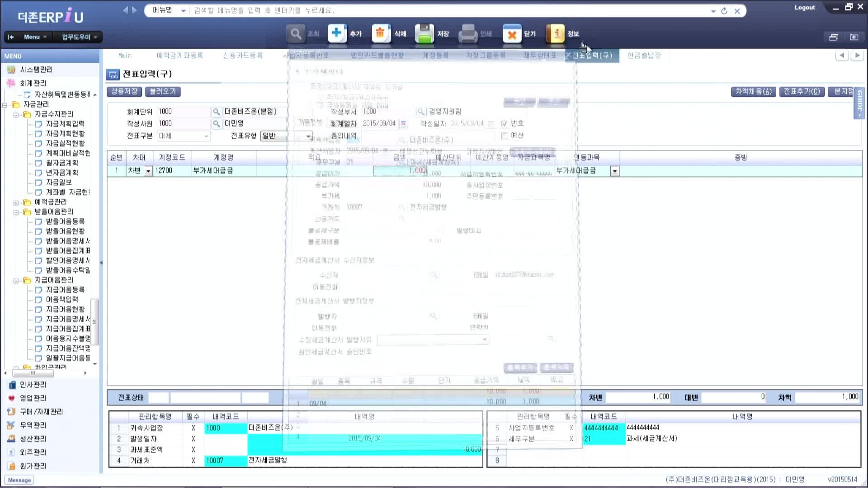Toggle the 번호 checkbox
Viewport: 868px width, 488px height.
(x=505, y=123)
